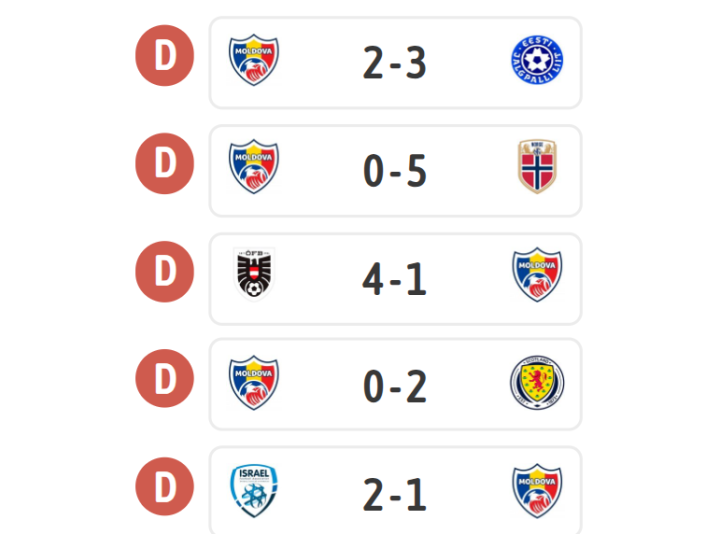720x534 pixels.
Task: Click the D badge beside Austria match
Action: 165,271
